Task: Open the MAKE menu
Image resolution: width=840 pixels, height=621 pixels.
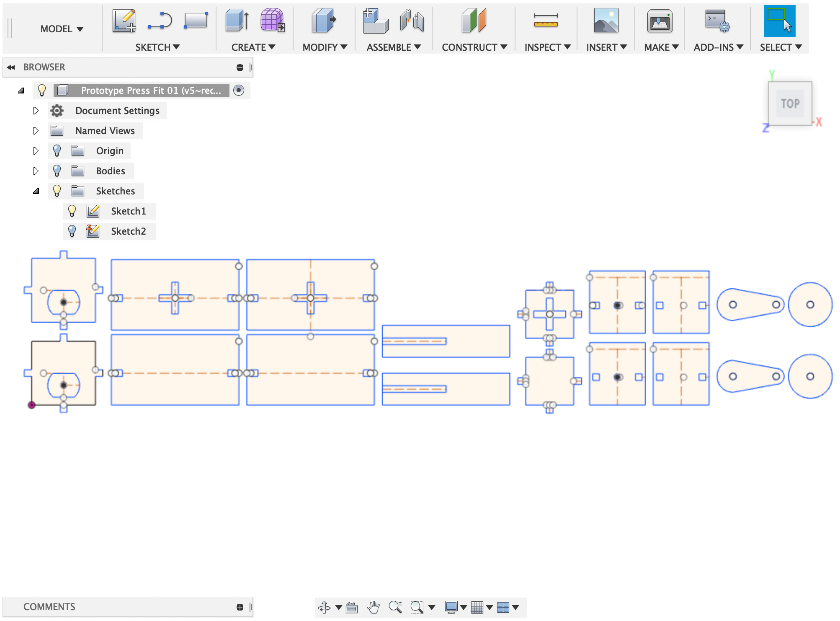Action: point(661,47)
